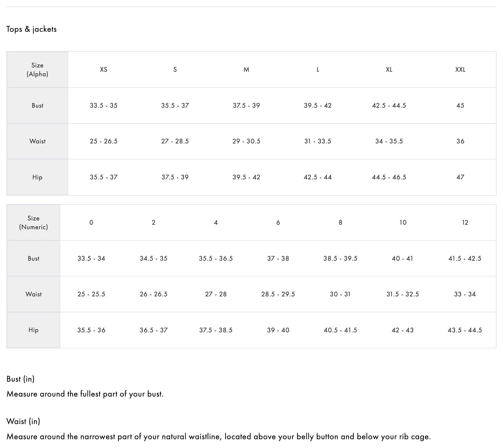Click the "Size (Numeric)" header cell
The height and width of the screenshot is (448, 503).
(33, 223)
